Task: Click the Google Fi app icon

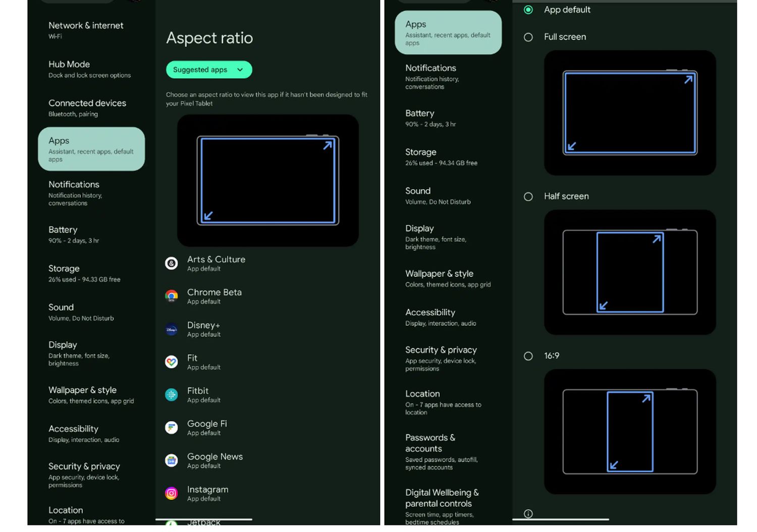Action: 172,428
